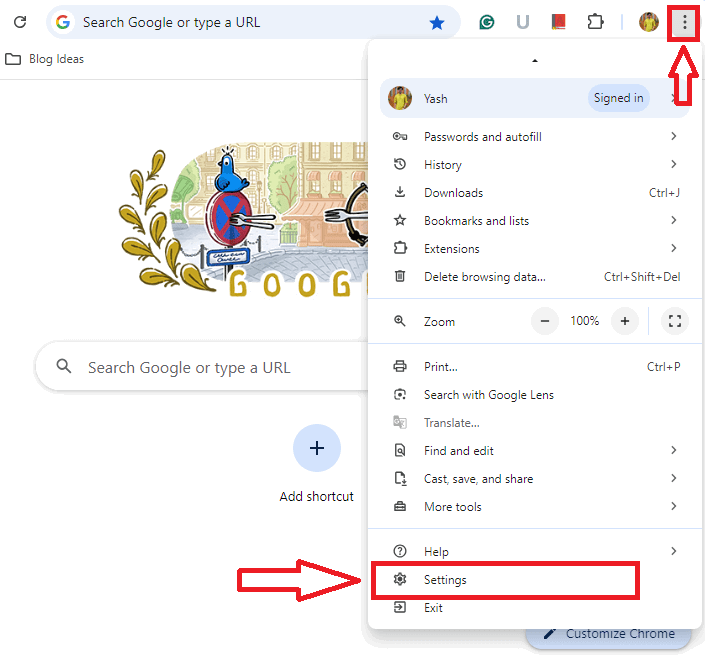Click the key icon beside Passwords and autofill
Viewport: 705px width, 659px height.
point(400,136)
